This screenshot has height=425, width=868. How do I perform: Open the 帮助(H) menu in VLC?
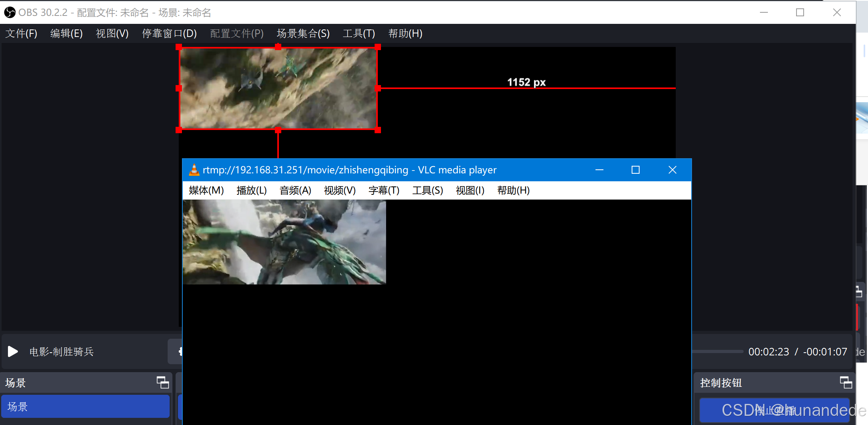click(x=513, y=190)
